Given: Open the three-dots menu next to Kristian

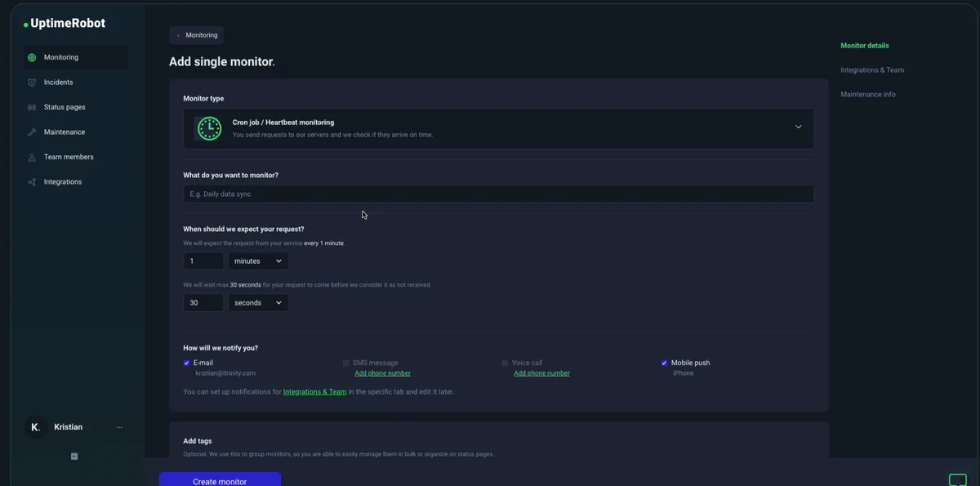Looking at the screenshot, I should tap(119, 427).
